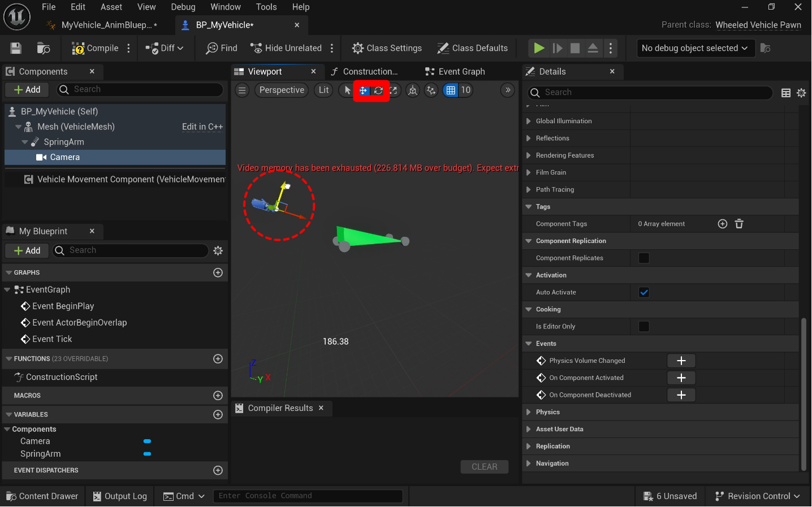The image size is (812, 507).
Task: Open the grid snap value 10
Action: click(465, 90)
